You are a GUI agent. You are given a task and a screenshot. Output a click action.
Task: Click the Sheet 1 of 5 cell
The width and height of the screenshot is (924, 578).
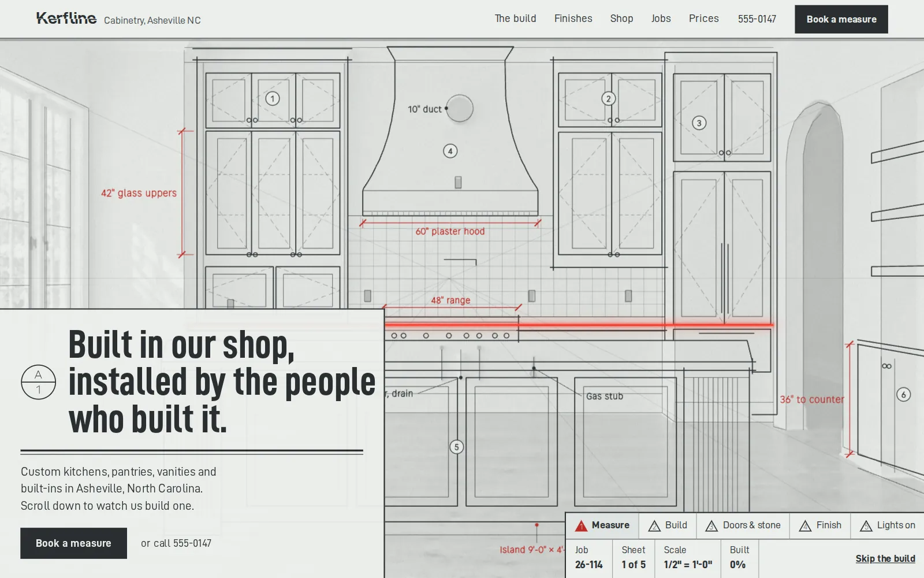(634, 558)
